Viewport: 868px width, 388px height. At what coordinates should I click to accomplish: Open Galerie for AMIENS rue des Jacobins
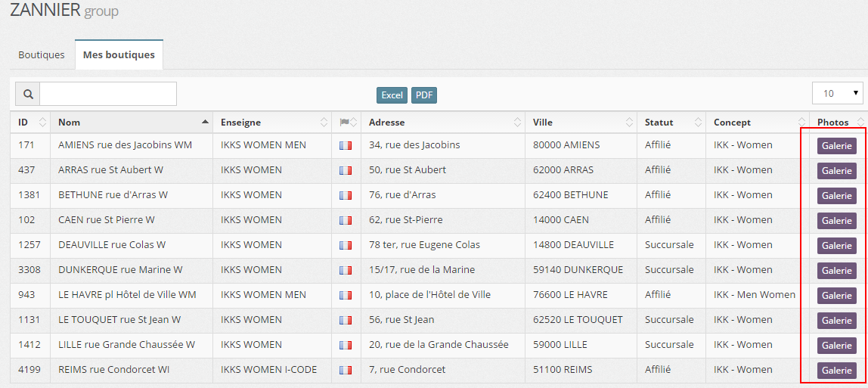836,146
